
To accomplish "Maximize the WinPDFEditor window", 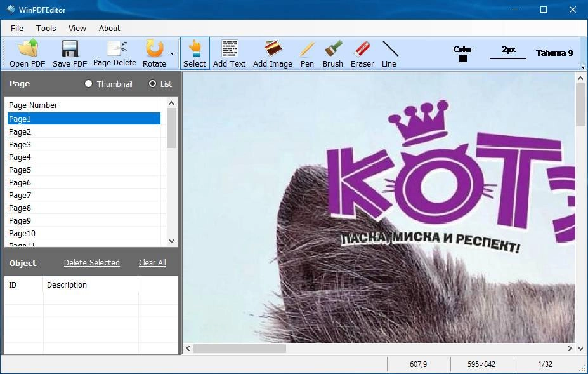I will coord(544,10).
